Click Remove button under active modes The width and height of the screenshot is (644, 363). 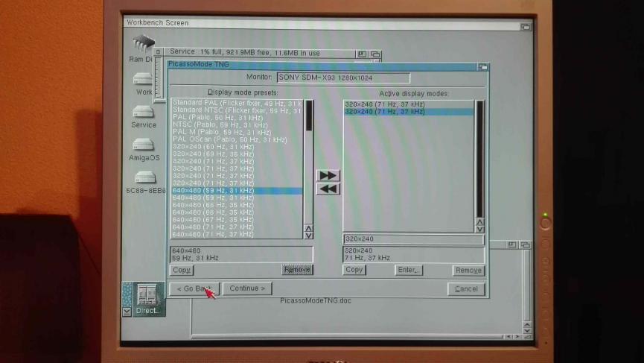(468, 270)
